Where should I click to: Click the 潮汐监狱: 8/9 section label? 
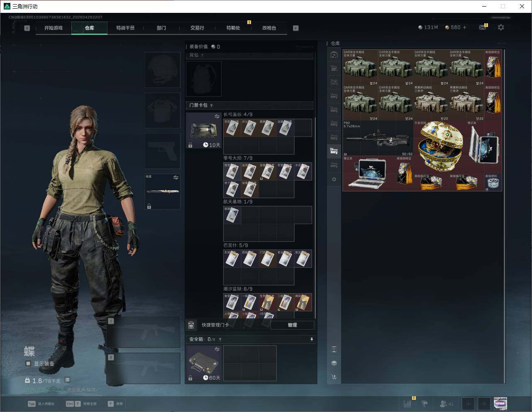pyautogui.click(x=238, y=289)
